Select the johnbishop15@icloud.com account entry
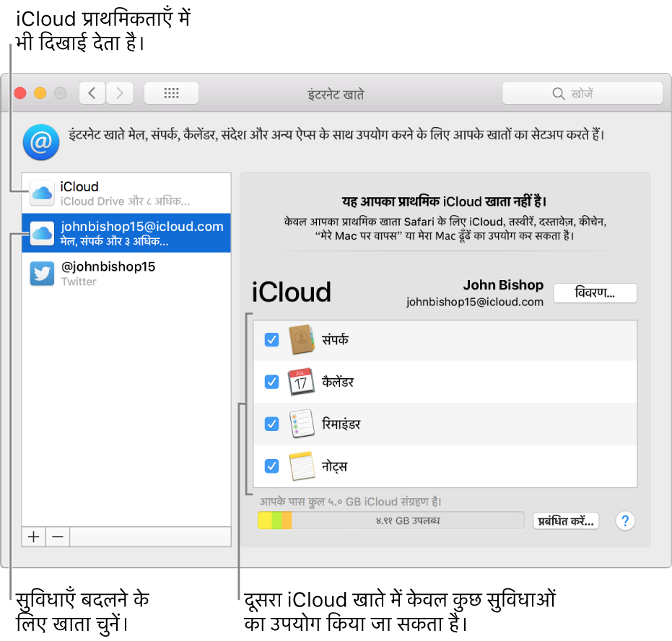 tap(126, 232)
